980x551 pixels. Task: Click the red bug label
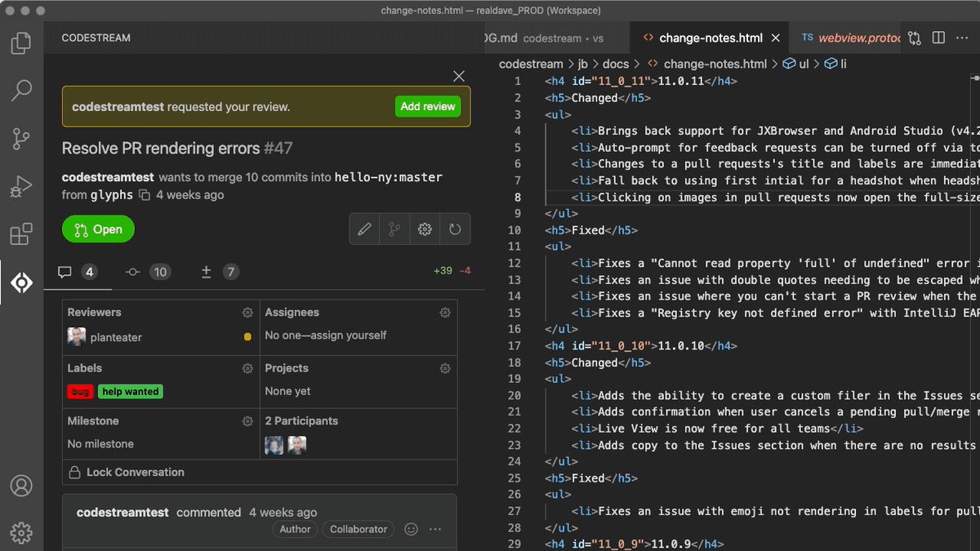pos(80,392)
